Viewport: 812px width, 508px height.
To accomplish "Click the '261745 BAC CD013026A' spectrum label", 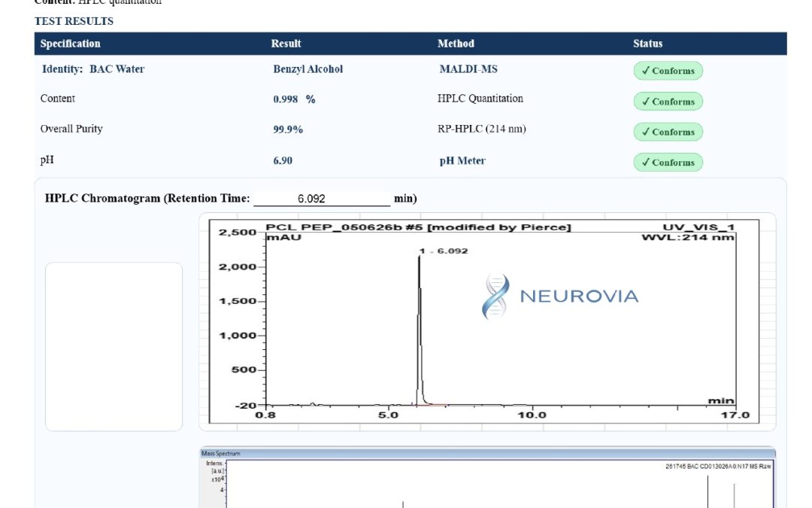I will [718, 467].
